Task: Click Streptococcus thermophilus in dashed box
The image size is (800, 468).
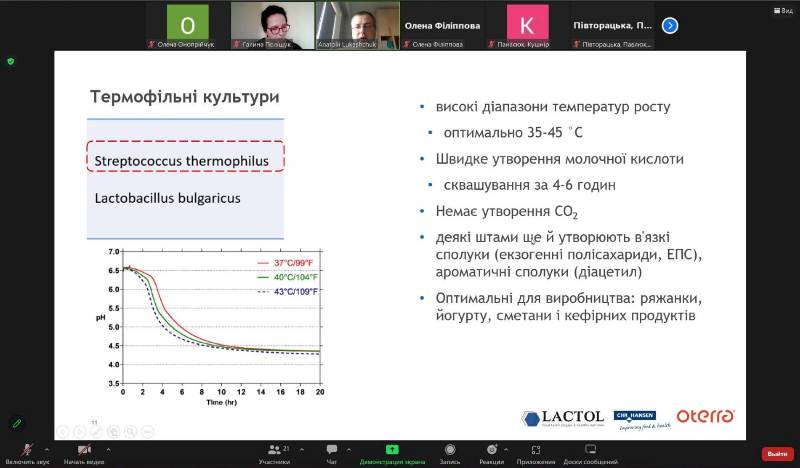Action: click(x=182, y=161)
